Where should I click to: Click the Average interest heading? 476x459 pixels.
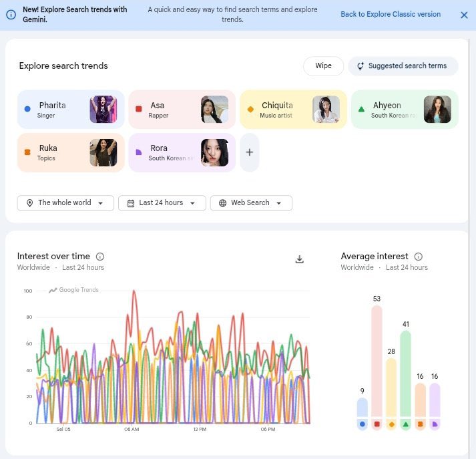(375, 257)
